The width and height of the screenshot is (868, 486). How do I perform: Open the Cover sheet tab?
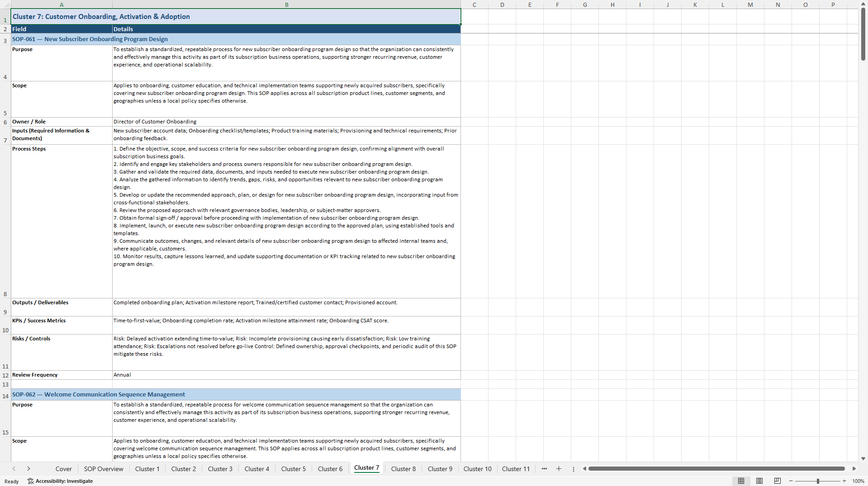[64, 469]
